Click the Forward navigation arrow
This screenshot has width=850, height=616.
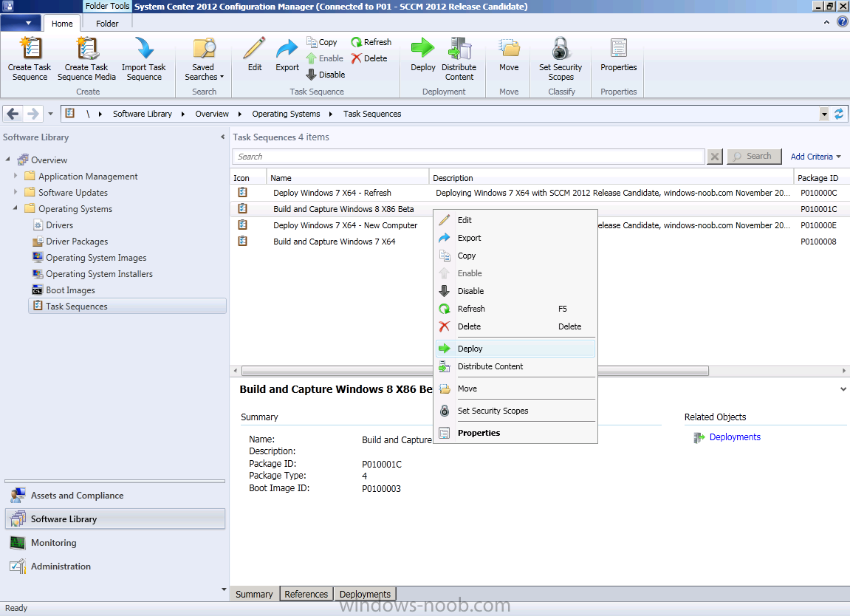point(32,114)
